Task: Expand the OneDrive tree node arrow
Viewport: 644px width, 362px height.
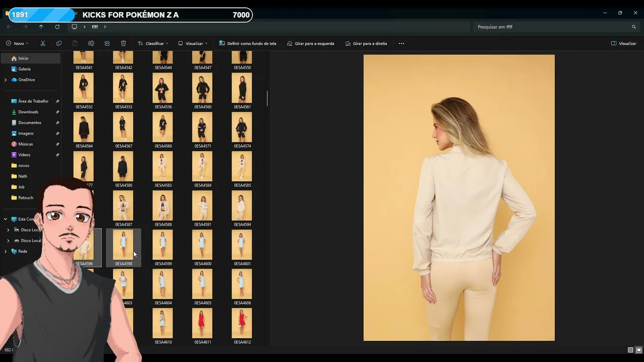Action: coord(6,79)
